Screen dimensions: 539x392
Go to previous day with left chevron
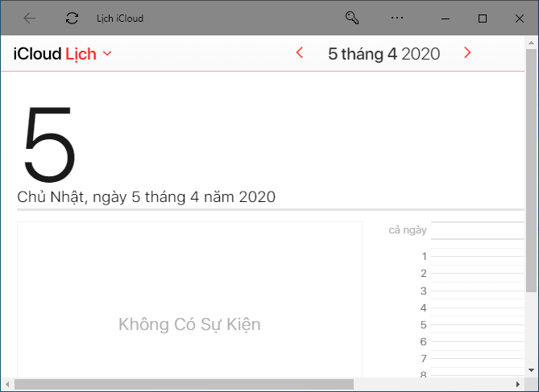tap(300, 52)
